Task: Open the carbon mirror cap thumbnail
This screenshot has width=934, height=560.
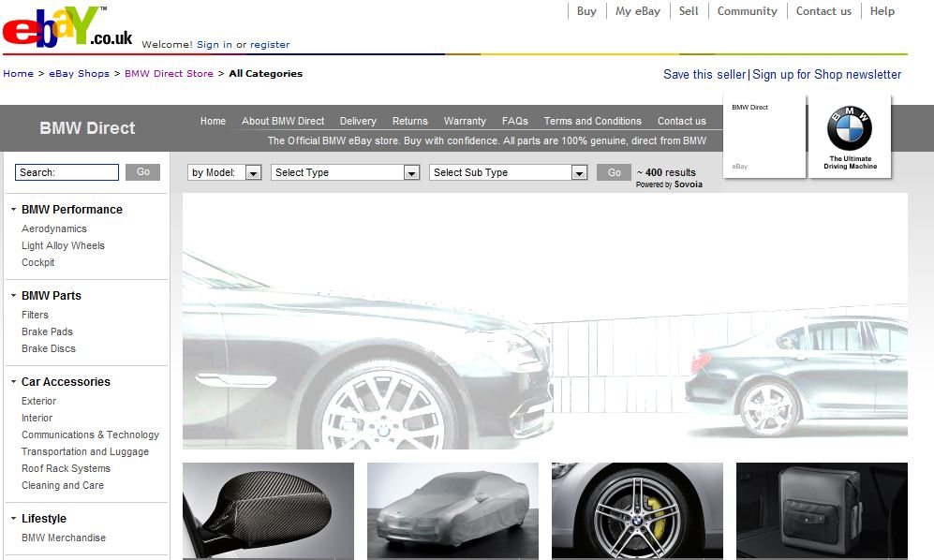Action: 268,510
